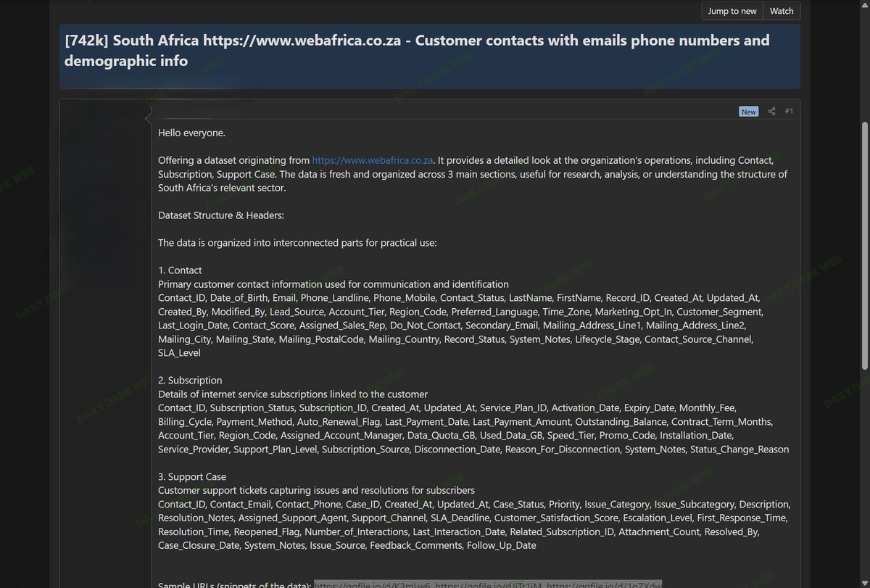Click the "Attachment_Count" field name
Screen dimensions: 870x588
click(x=658, y=532)
